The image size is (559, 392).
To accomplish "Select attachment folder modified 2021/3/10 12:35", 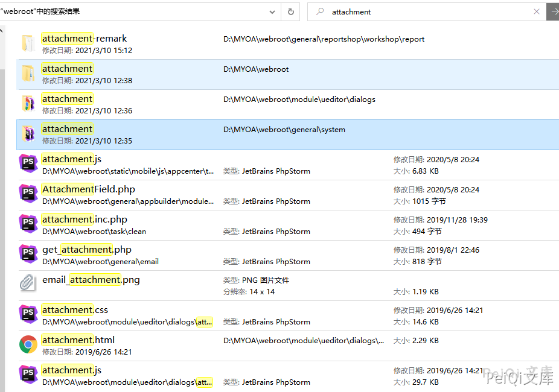I will pyautogui.click(x=68, y=129).
